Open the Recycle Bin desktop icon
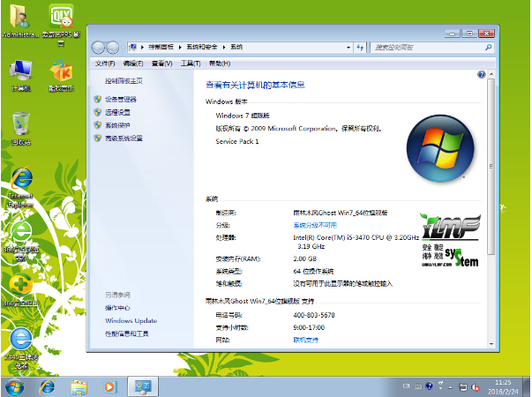The image size is (532, 397). (21, 128)
